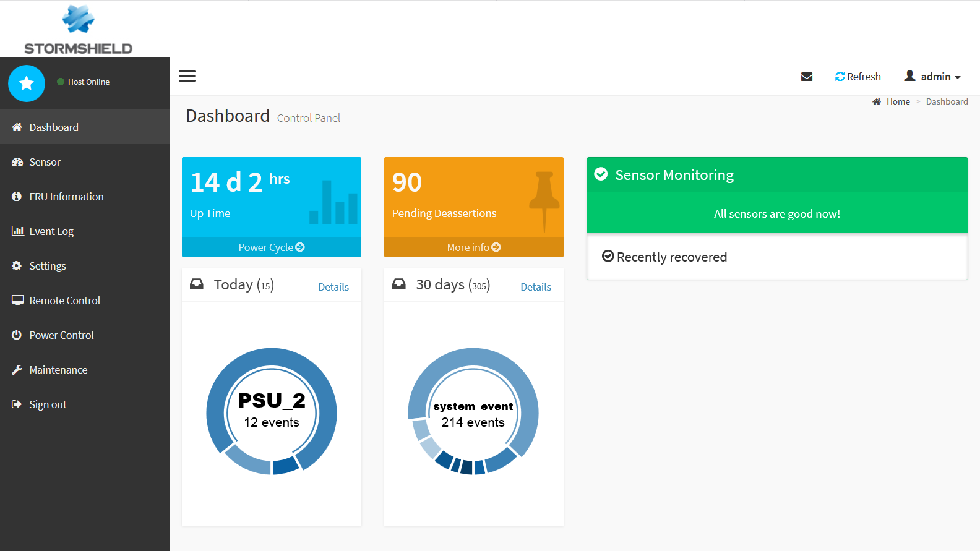
Task: Open Details for Today events
Action: click(x=333, y=287)
